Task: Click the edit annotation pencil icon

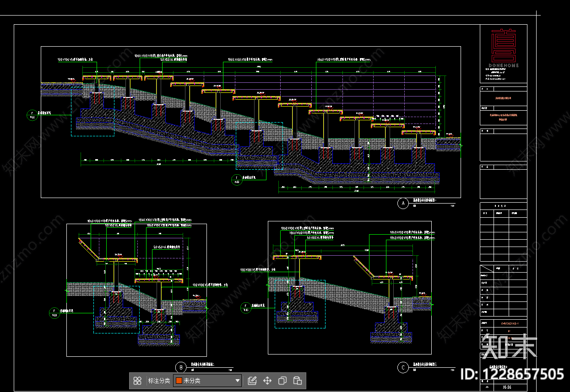Action: click(252, 381)
